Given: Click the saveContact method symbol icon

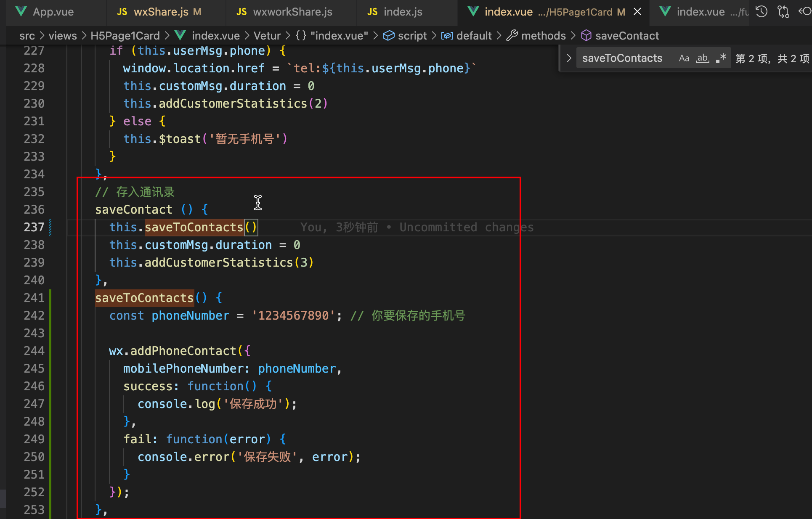Looking at the screenshot, I should tap(586, 36).
